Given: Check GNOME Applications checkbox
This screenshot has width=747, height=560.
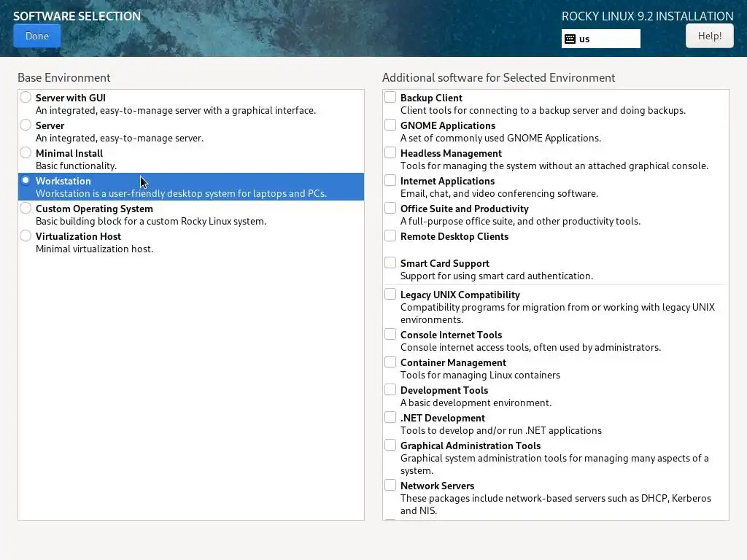Looking at the screenshot, I should tap(390, 125).
